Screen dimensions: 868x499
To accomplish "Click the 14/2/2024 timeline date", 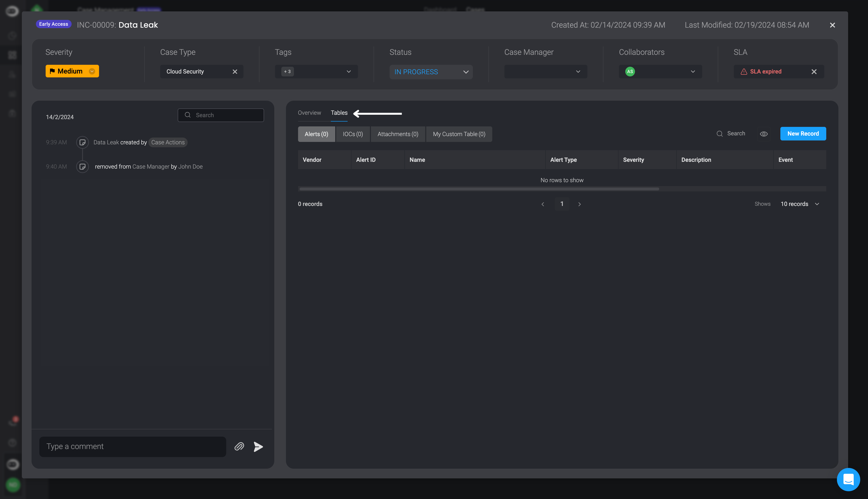I will 60,117.
